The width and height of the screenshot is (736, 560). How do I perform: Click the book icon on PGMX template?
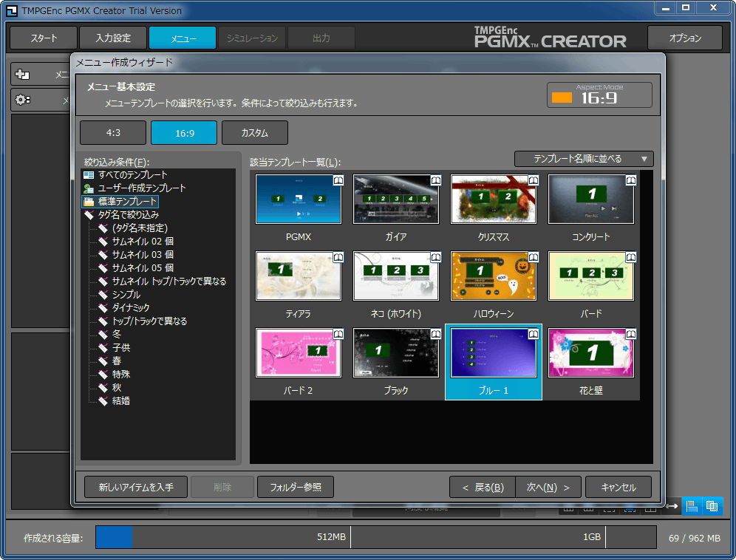(x=338, y=181)
